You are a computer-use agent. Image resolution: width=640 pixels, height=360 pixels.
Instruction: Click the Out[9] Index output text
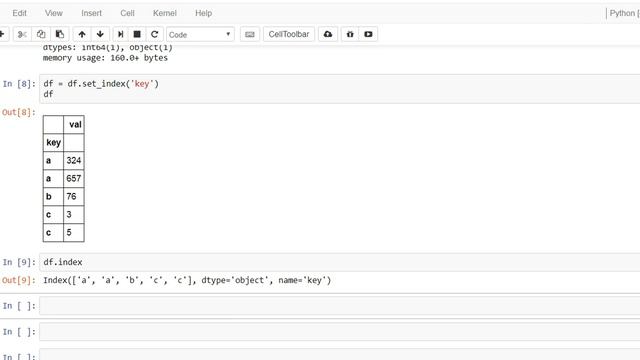(x=187, y=280)
